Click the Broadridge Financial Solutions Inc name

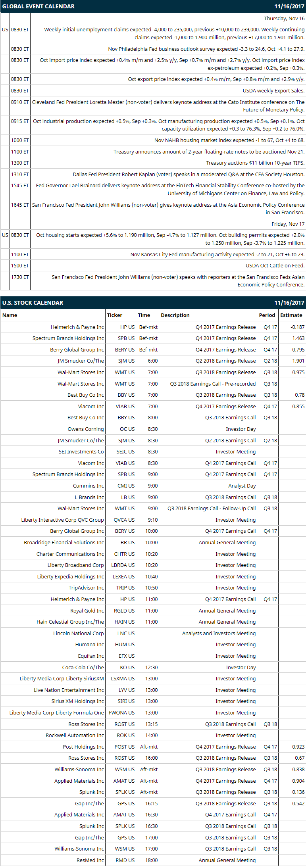point(64,542)
